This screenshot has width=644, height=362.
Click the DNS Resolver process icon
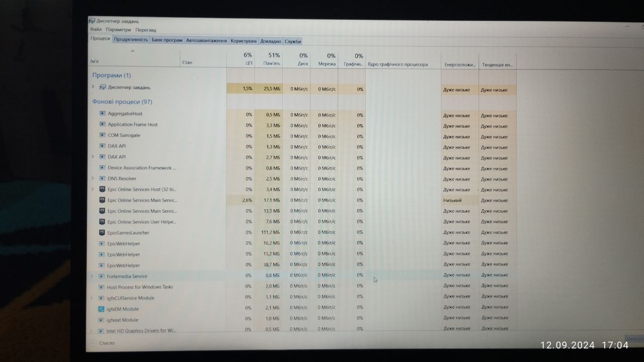[x=103, y=178]
